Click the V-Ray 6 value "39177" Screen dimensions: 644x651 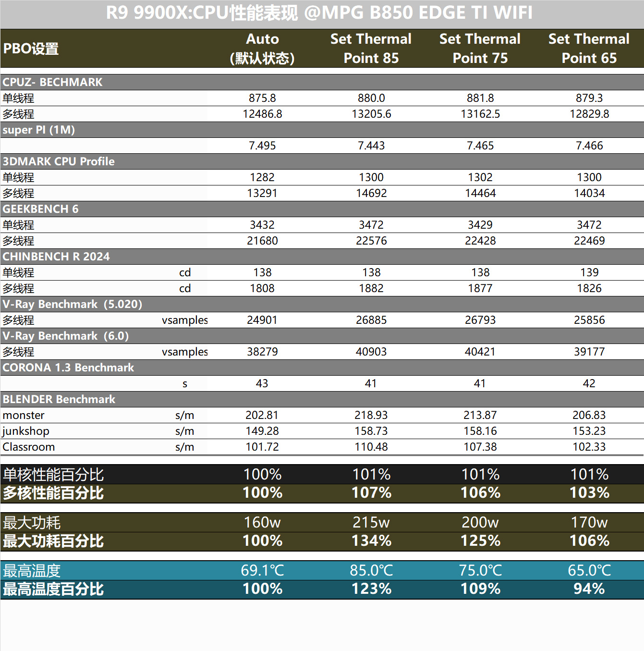[589, 352]
